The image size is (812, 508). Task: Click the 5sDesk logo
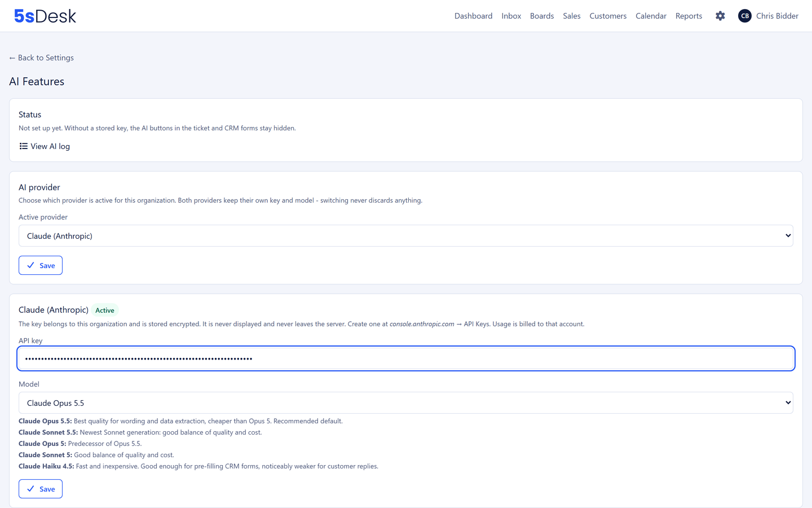pos(45,16)
